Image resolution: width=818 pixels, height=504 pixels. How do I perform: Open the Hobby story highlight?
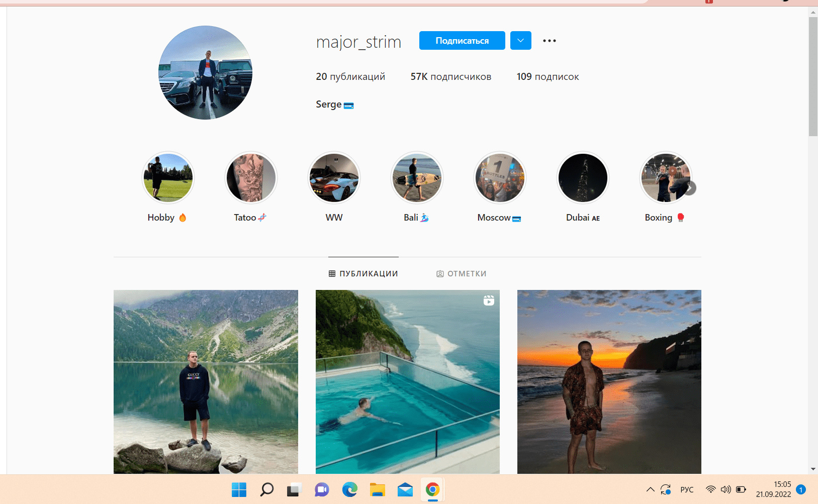[x=168, y=178]
